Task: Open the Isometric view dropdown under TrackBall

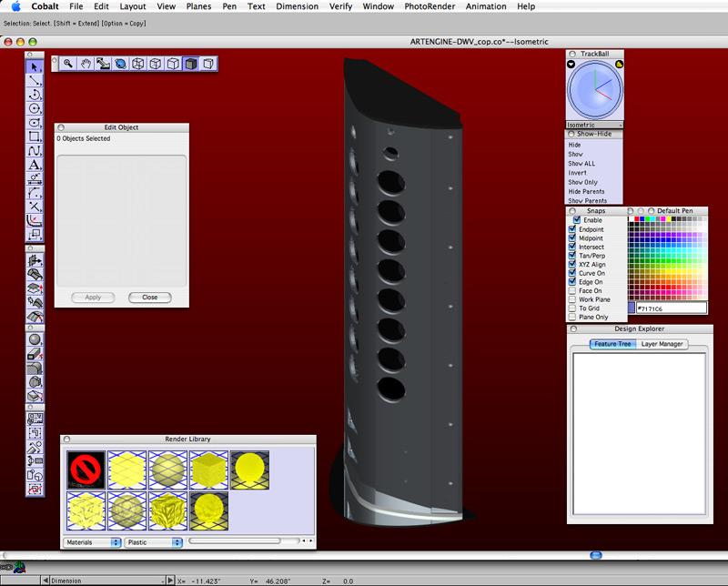Action: coord(595,125)
